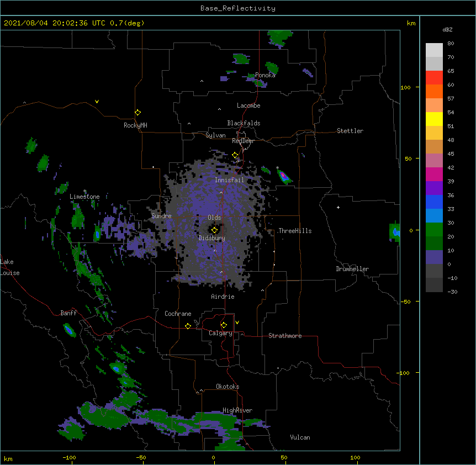
Task: Click the Drumheller label
Action: point(352,269)
